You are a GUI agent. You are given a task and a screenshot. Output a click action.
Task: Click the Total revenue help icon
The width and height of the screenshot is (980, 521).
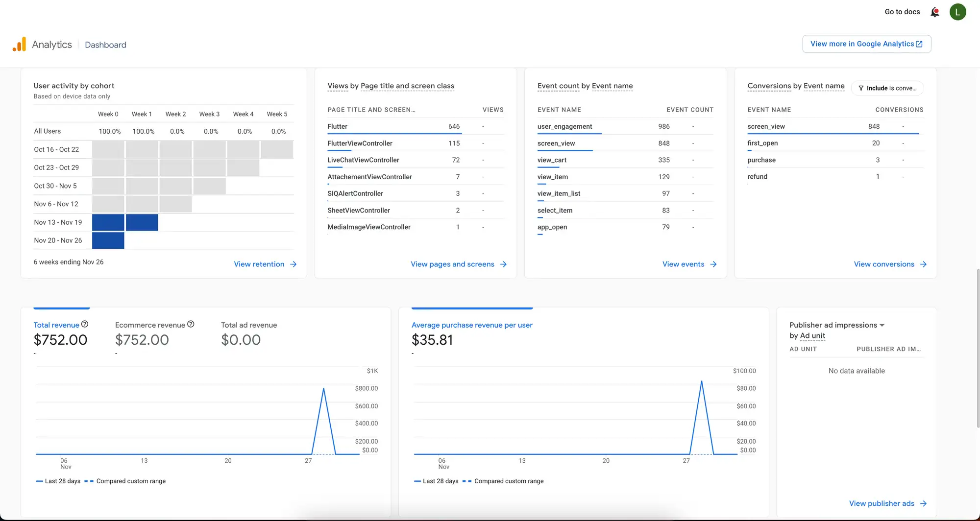click(x=85, y=324)
